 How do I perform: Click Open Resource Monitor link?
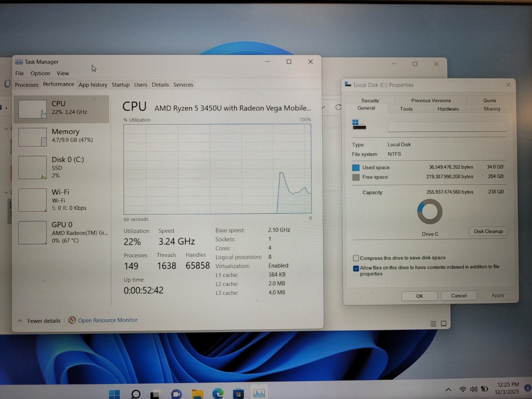pyautogui.click(x=108, y=320)
